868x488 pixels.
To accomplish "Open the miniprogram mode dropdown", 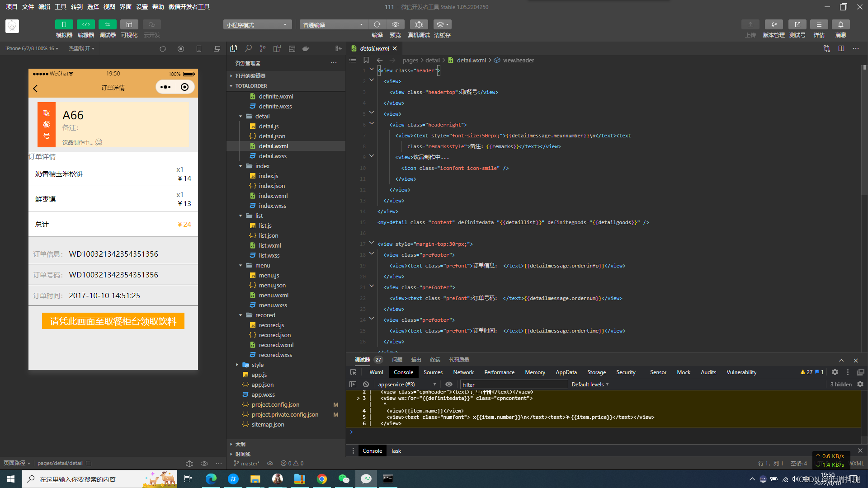I will [x=257, y=24].
